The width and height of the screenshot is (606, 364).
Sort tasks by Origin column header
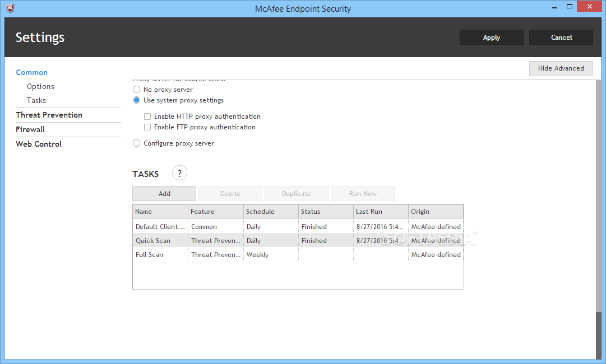[436, 212]
